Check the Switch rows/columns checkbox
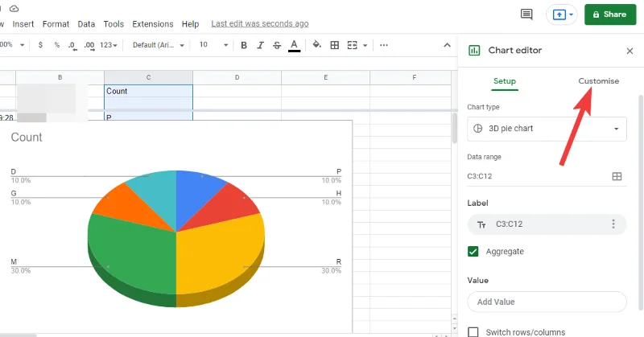This screenshot has height=337, width=644. click(x=473, y=331)
